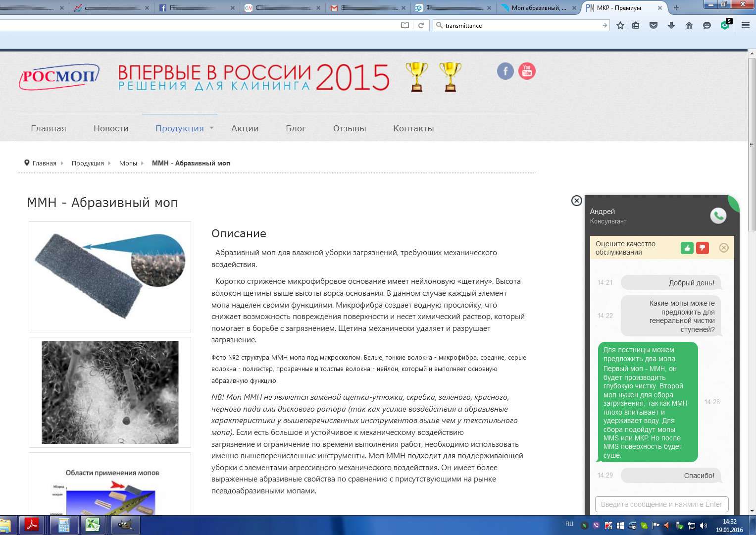Screen dimensions: 756x535
Task: Click the chat message input field
Action: [x=661, y=504]
